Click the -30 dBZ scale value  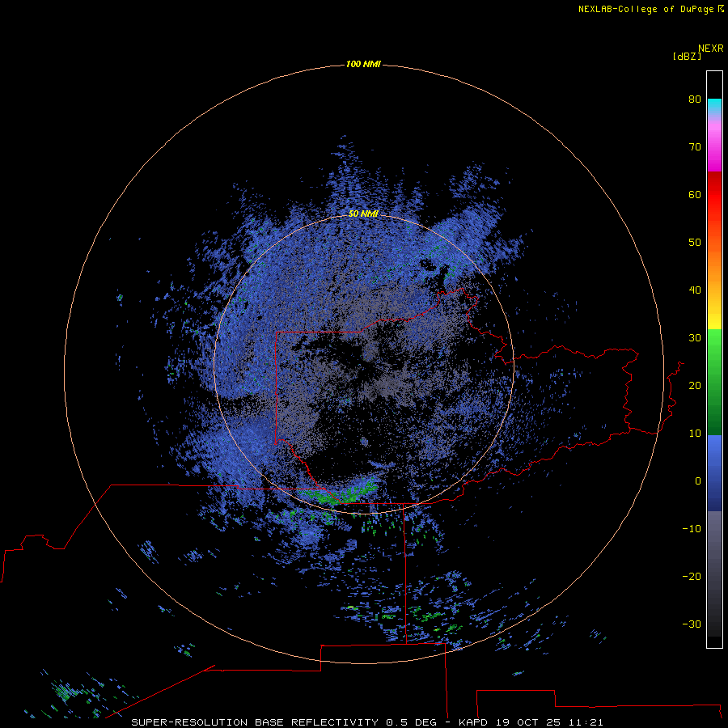[x=692, y=624]
